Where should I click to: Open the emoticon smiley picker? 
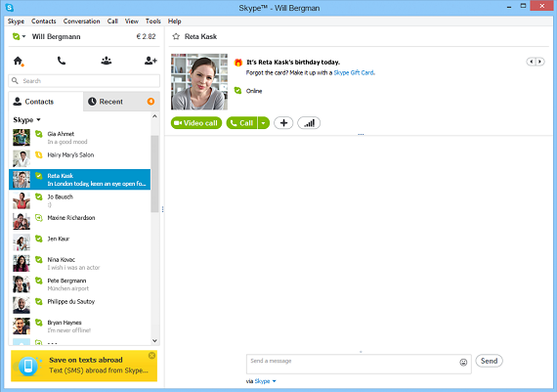point(463,362)
